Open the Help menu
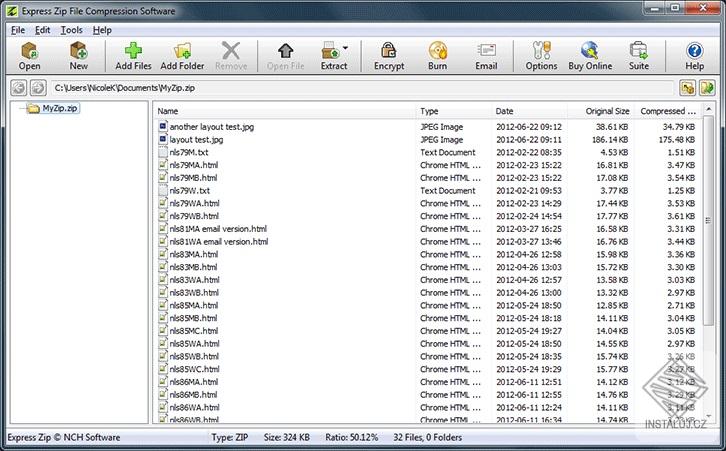 [102, 30]
